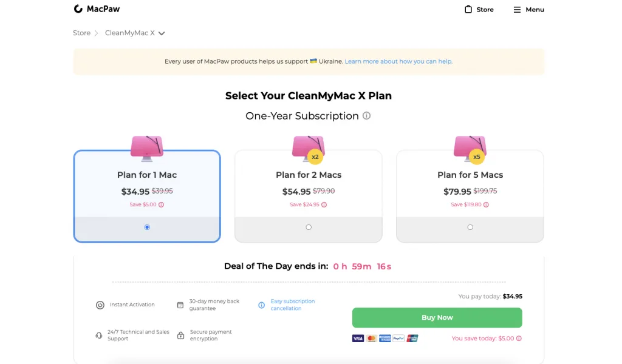Click info icon next to Save $119.80
Image resolution: width=622 pixels, height=364 pixels.
click(486, 205)
